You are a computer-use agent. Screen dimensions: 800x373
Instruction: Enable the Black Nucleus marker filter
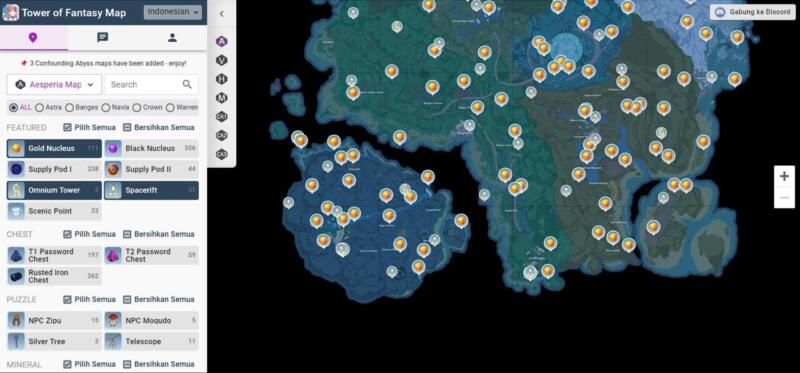(152, 148)
